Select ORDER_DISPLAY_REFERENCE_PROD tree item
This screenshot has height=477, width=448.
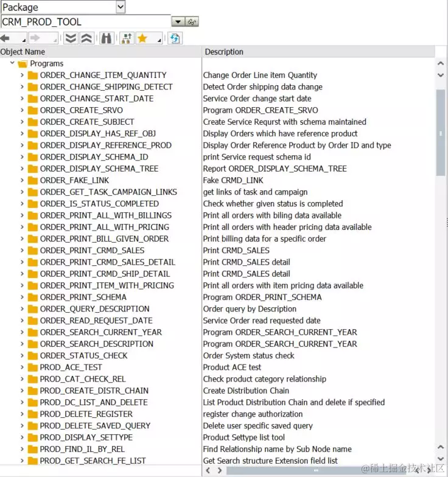106,145
